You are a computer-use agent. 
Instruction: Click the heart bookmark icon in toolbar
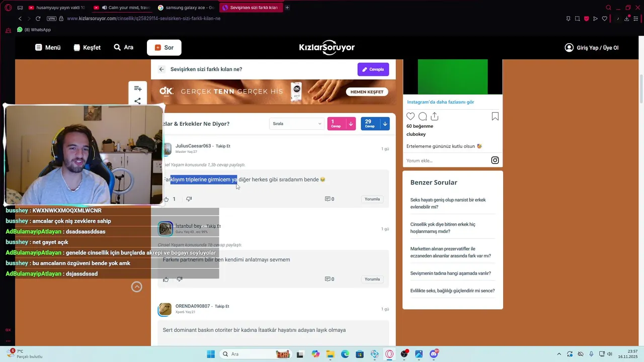604,19
